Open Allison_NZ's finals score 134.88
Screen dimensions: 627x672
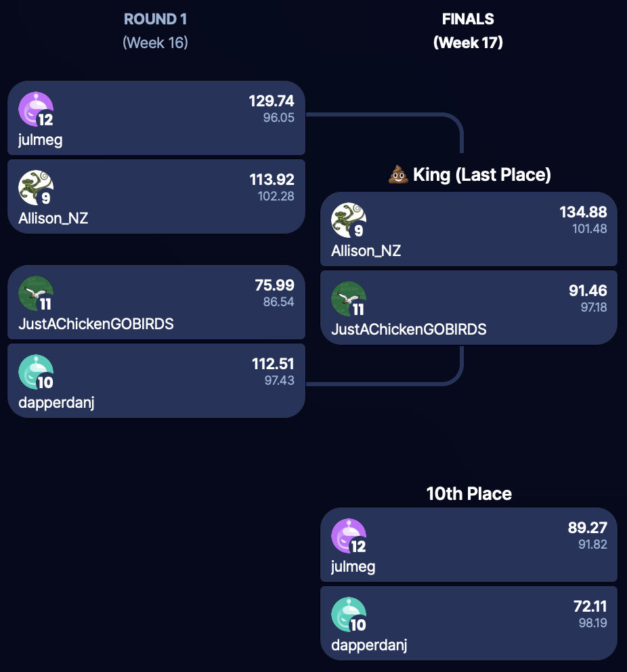(x=584, y=213)
